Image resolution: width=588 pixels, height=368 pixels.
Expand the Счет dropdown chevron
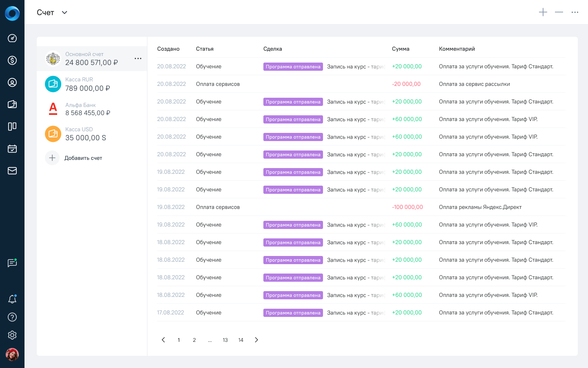click(65, 12)
